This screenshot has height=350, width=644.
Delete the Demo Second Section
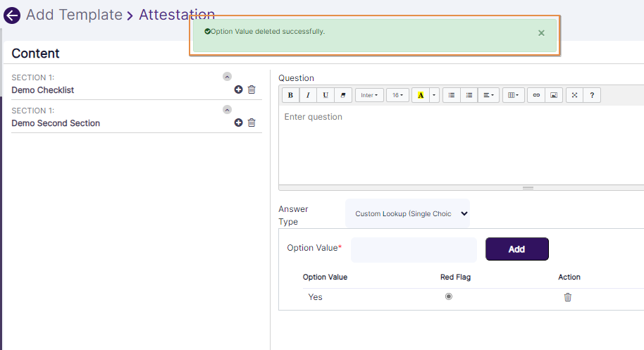[252, 123]
